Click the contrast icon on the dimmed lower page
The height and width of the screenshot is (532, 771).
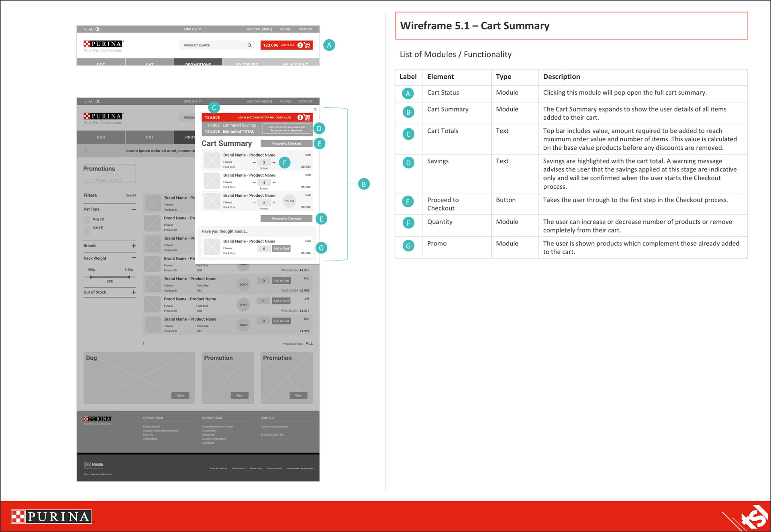tap(98, 102)
